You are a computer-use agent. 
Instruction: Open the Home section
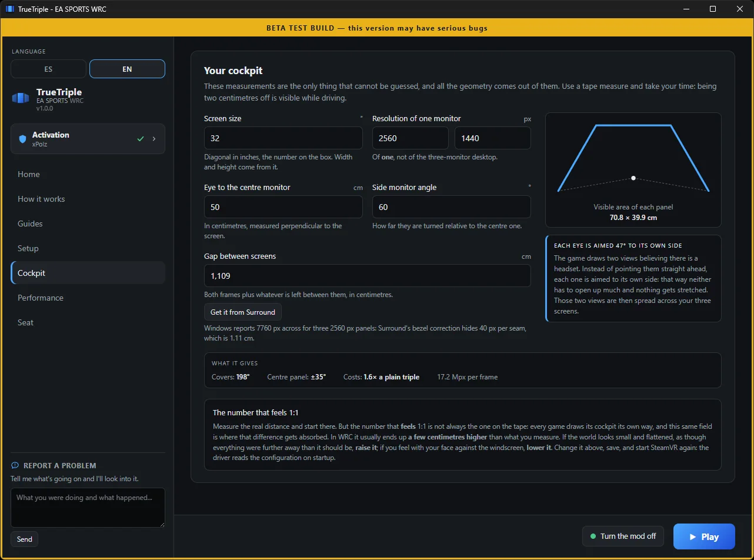[88, 174]
